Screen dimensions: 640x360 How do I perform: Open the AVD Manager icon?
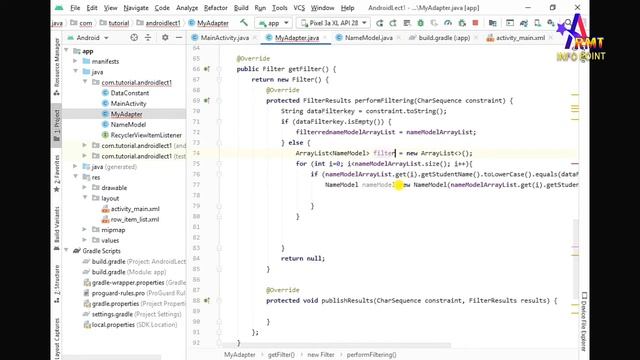pos(537,23)
